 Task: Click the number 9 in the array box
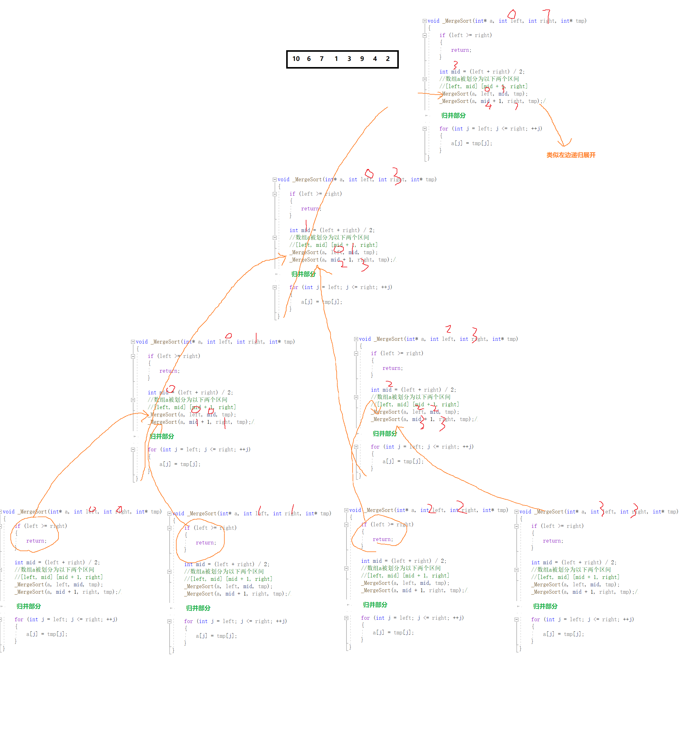362,59
